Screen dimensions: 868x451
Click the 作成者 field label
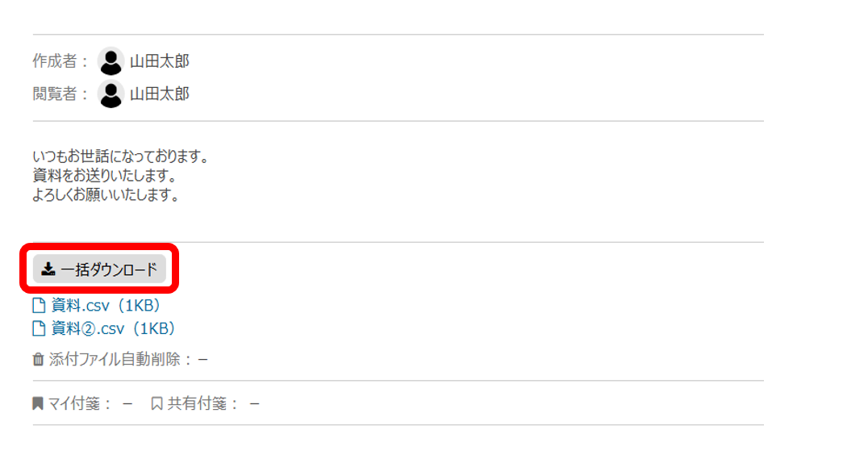click(x=55, y=61)
